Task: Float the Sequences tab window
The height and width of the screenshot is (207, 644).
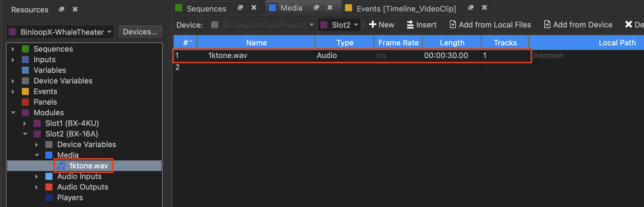Action: [240, 8]
